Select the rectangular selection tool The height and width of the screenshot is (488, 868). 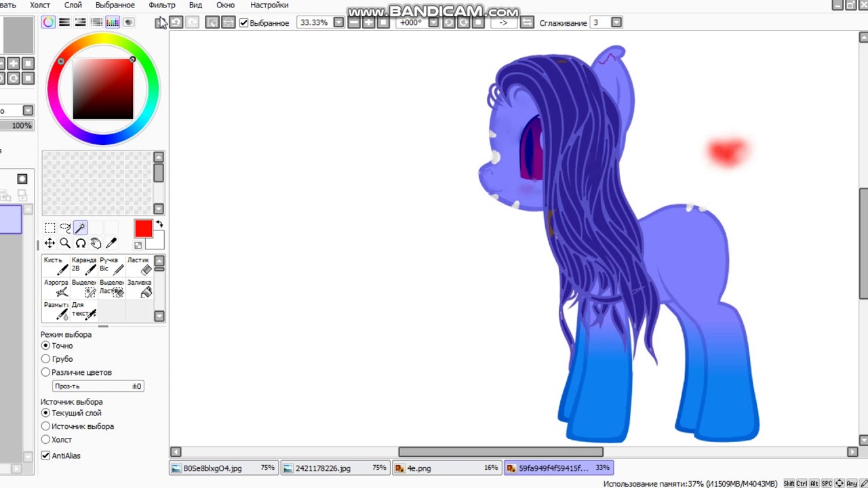pyautogui.click(x=50, y=228)
